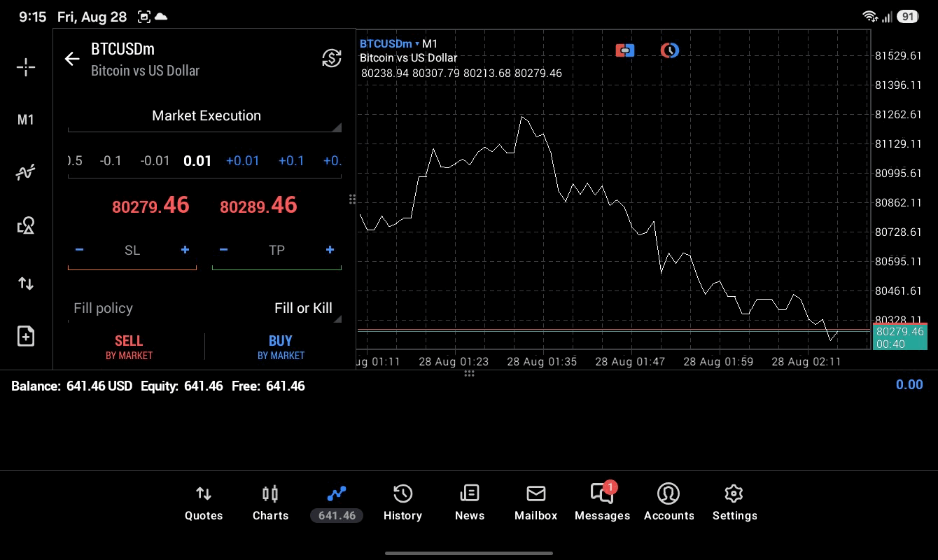Image resolution: width=938 pixels, height=560 pixels.
Task: Increase volume by +0.01
Action: pos(242,161)
